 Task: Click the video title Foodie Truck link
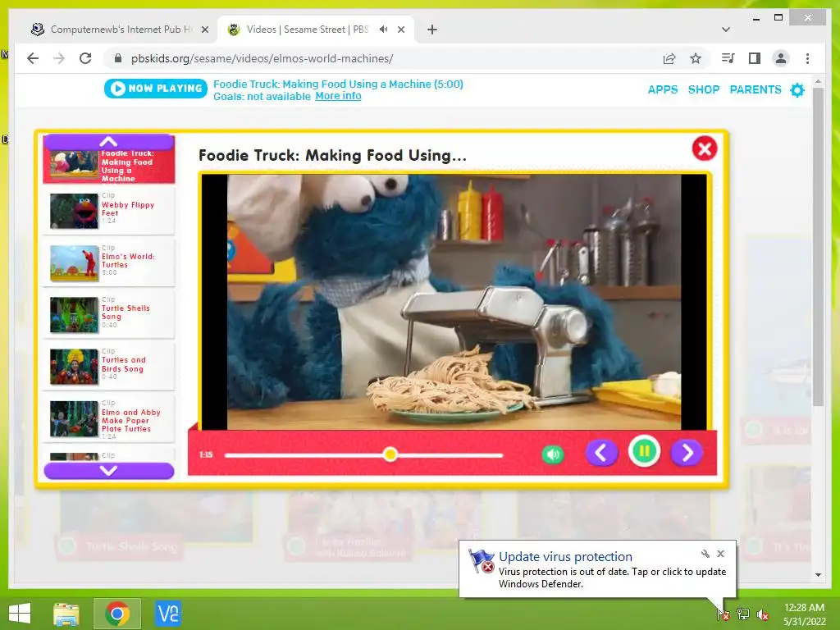point(338,84)
